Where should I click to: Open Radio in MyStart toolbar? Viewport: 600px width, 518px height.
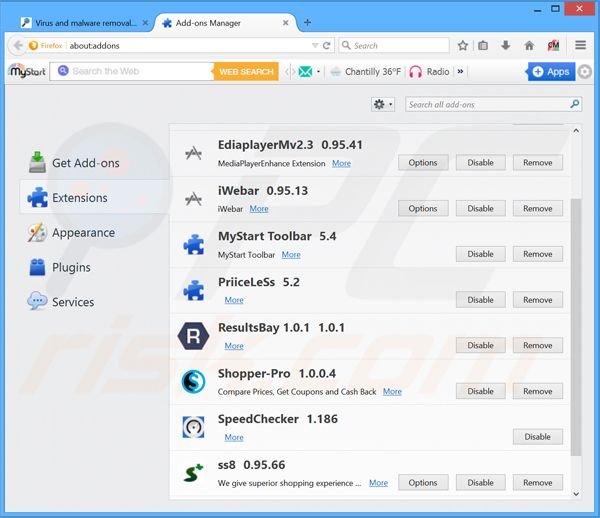point(429,72)
